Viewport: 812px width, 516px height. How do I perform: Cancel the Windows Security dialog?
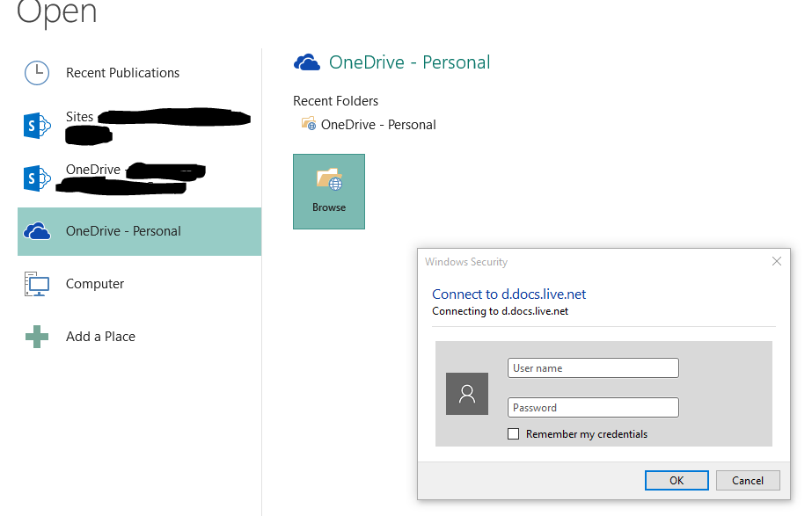pos(748,480)
